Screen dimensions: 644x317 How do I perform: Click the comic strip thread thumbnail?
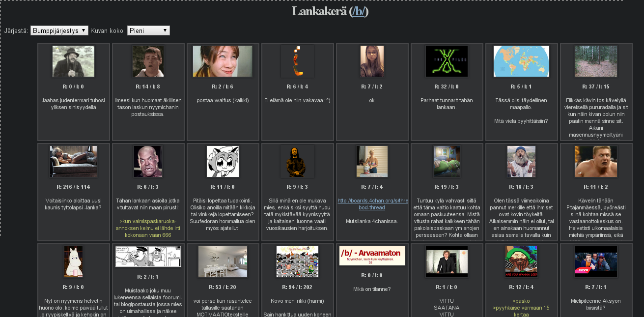(x=148, y=256)
